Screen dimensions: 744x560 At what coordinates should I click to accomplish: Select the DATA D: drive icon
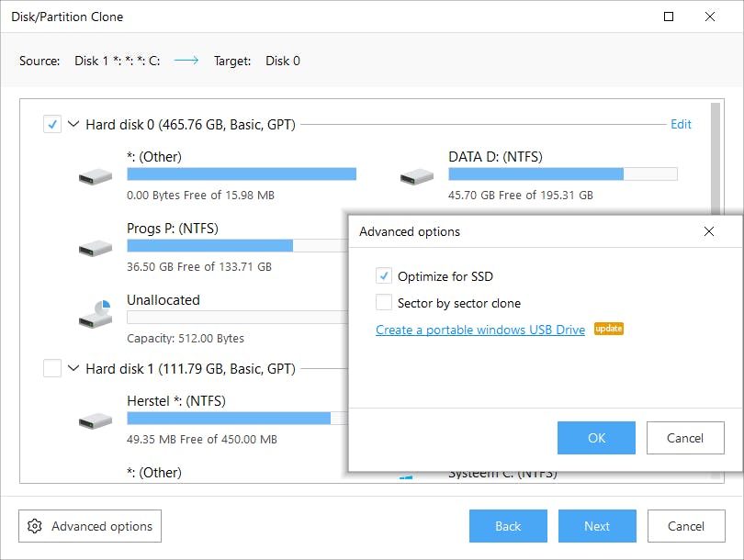[417, 175]
